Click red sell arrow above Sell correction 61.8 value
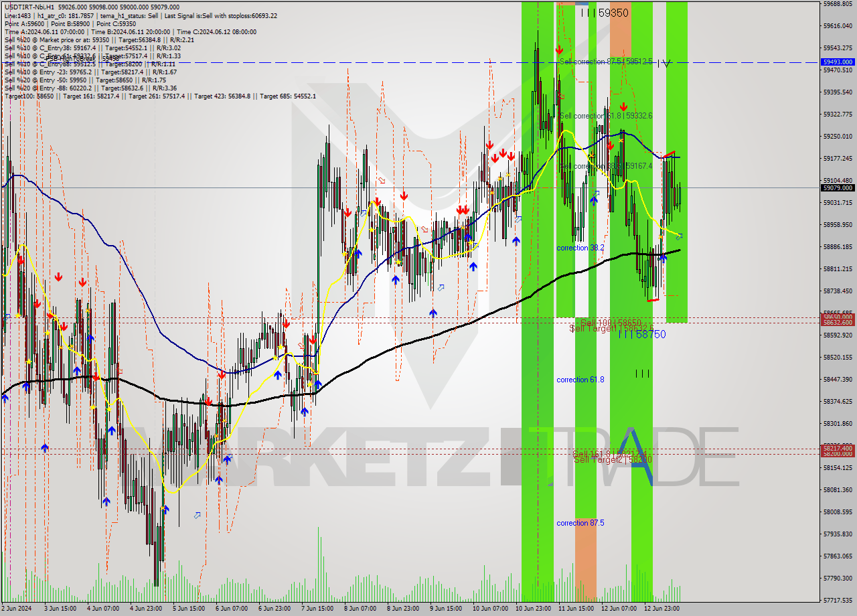The width and height of the screenshot is (857, 616). (623, 106)
